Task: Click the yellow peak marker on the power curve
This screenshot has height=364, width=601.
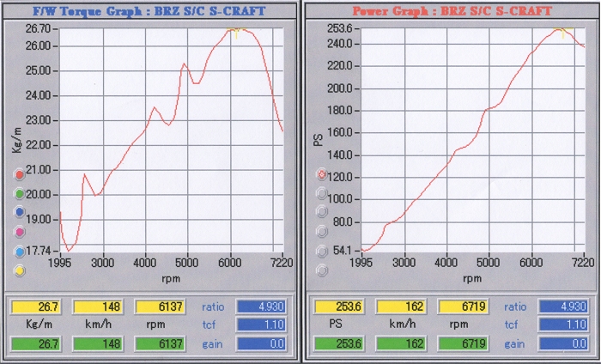Action: coord(563,32)
